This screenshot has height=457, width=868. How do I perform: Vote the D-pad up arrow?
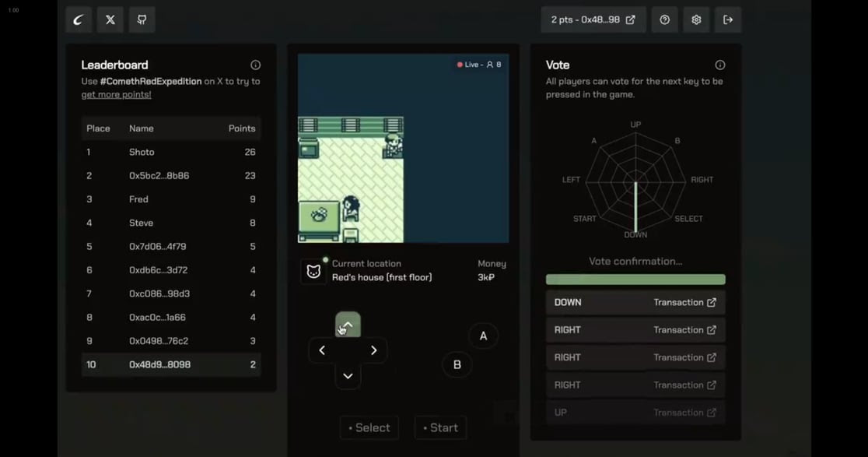click(348, 325)
